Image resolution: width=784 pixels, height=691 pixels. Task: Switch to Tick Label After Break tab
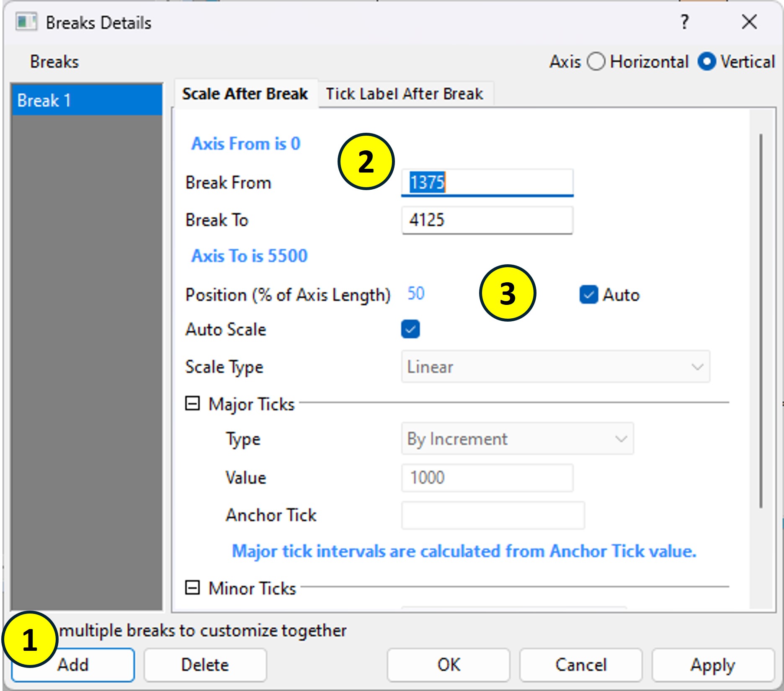coord(405,94)
